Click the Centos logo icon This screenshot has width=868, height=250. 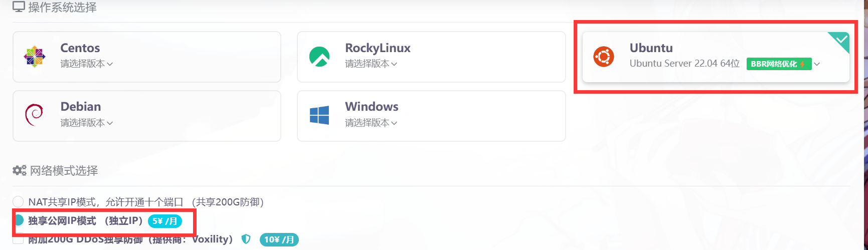coord(34,57)
